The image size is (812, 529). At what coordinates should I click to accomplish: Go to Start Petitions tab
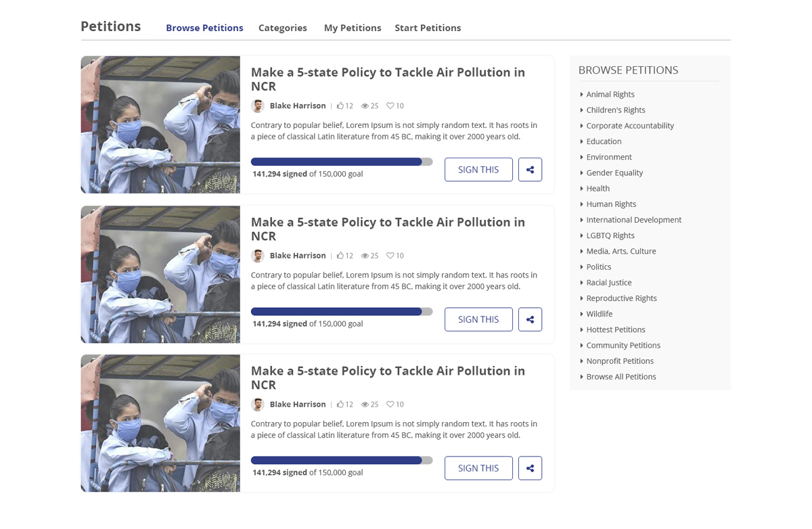click(428, 28)
